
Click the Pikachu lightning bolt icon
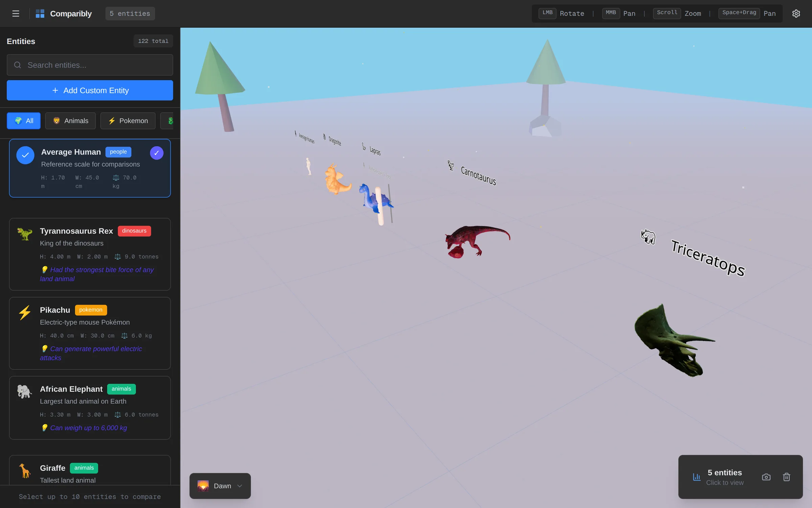(24, 312)
